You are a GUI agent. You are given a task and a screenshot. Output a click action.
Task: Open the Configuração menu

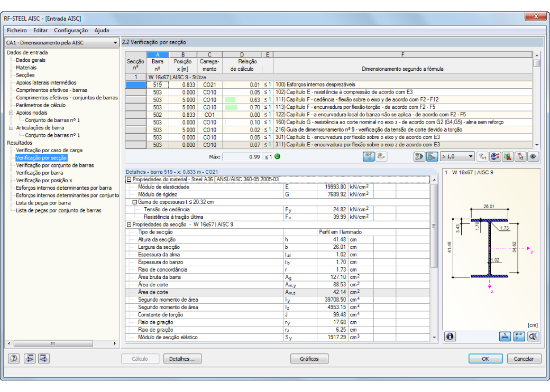pos(71,31)
